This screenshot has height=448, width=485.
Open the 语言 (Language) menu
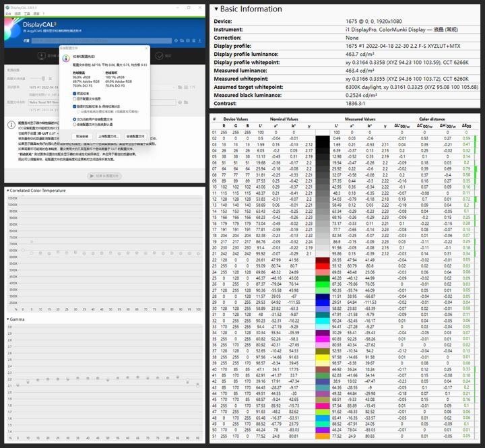point(36,13)
